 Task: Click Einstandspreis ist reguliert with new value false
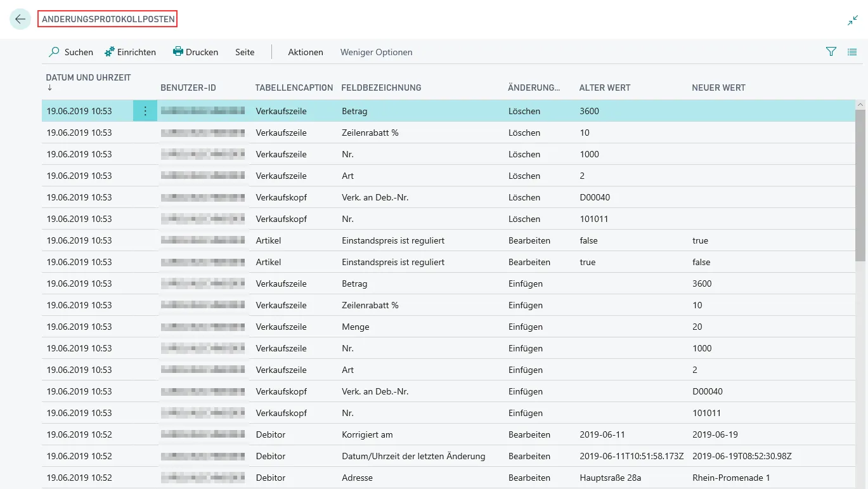[393, 262]
